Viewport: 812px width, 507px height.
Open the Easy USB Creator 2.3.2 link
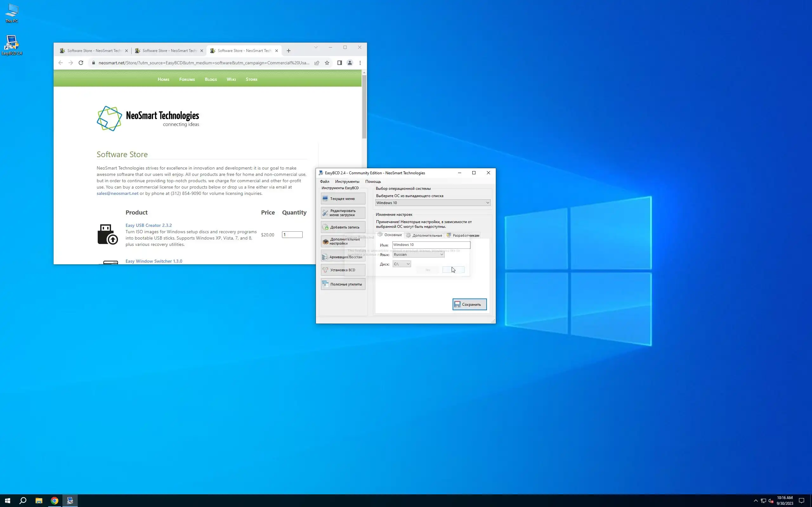pos(148,225)
